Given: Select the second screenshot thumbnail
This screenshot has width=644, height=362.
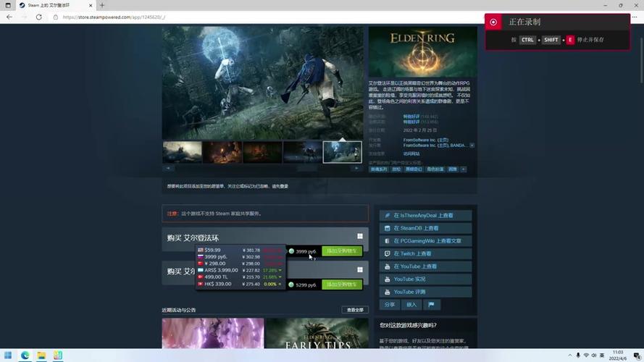Looking at the screenshot, I should click(x=222, y=152).
